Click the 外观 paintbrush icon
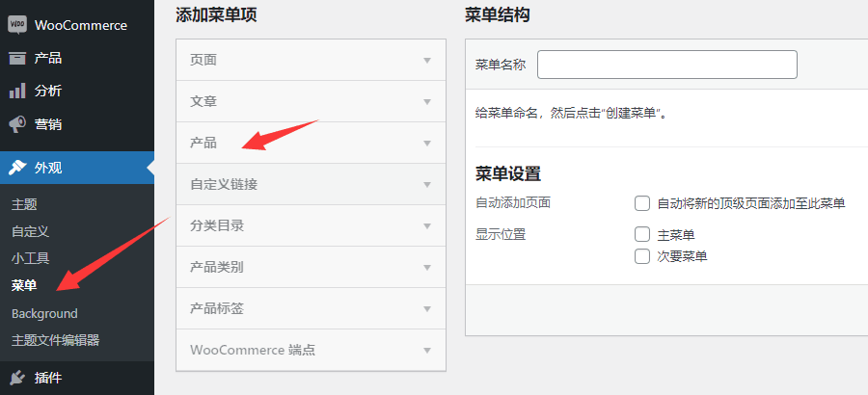Screen dimensions: 868x395 click(17, 168)
